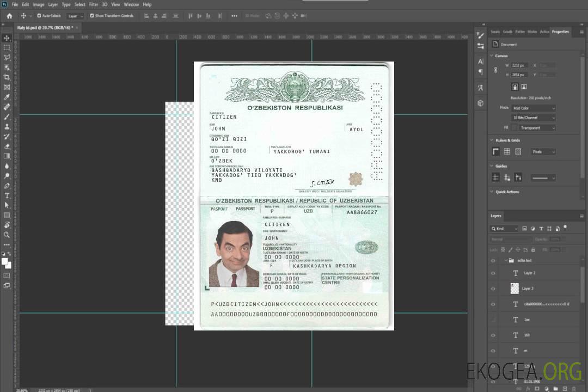Image resolution: width=588 pixels, height=392 pixels.
Task: Set canvas to portrait orientation
Action: tap(515, 87)
